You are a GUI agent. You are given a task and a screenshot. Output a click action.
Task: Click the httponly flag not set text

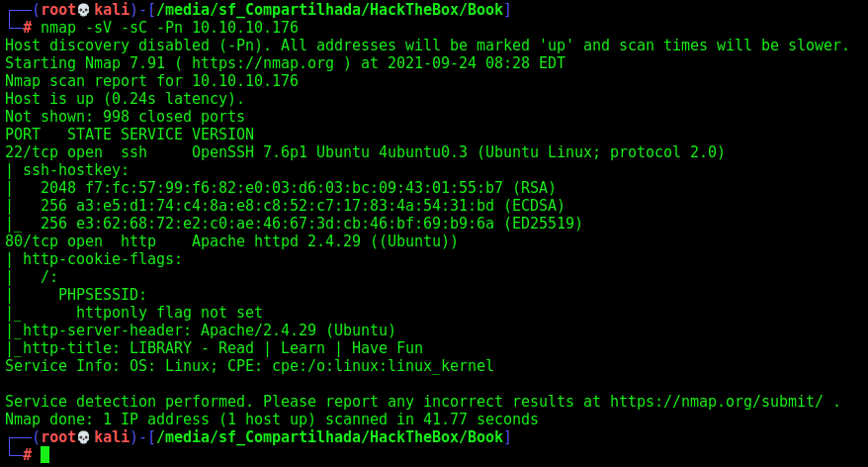169,313
